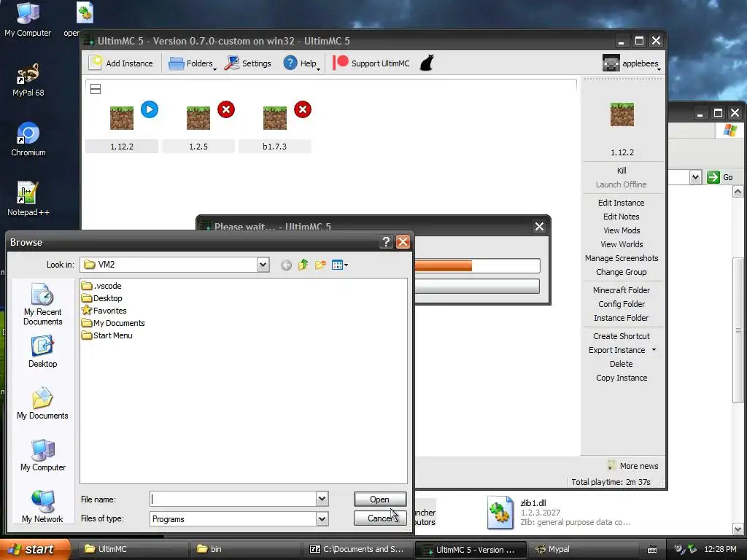Go to My Network in places bar
The image size is (747, 560).
coord(43,507)
